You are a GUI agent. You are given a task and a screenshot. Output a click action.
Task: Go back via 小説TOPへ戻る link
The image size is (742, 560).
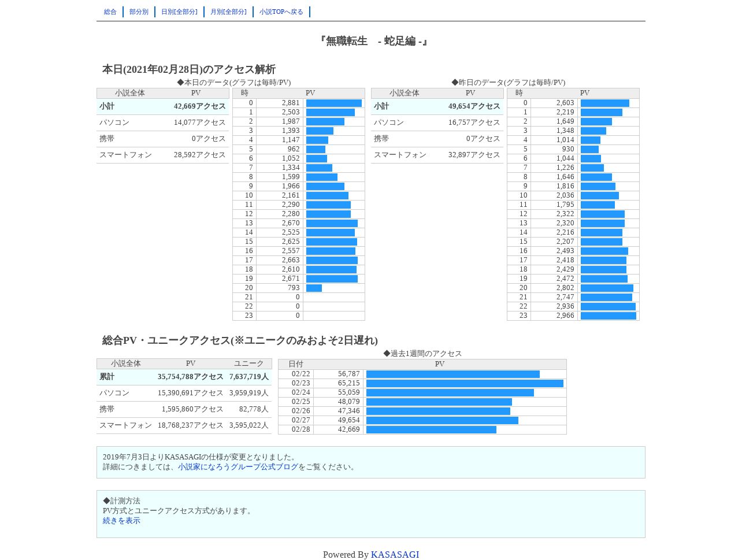click(281, 12)
